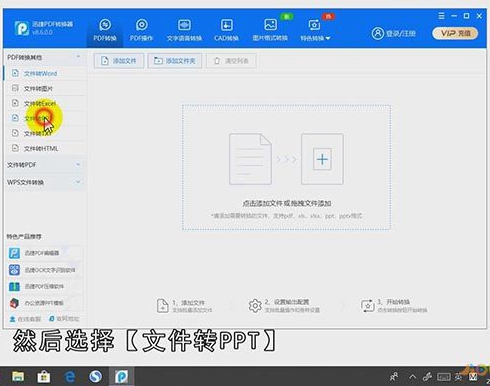Open the 文字语音转换 tab
This screenshot has height=386, width=490.
(x=184, y=30)
